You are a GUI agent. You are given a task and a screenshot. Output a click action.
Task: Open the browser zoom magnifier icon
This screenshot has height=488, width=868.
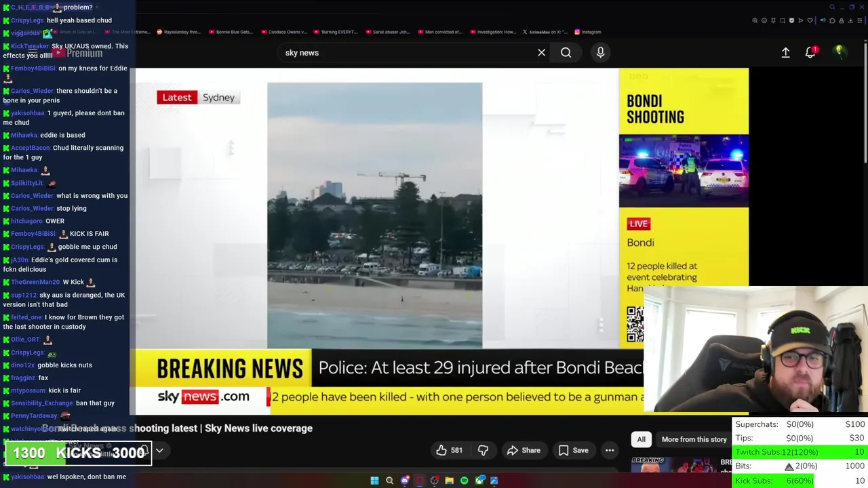(755, 20)
